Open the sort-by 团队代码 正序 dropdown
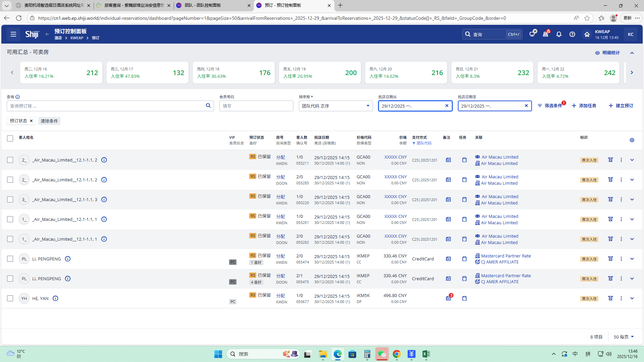 (x=335, y=106)
